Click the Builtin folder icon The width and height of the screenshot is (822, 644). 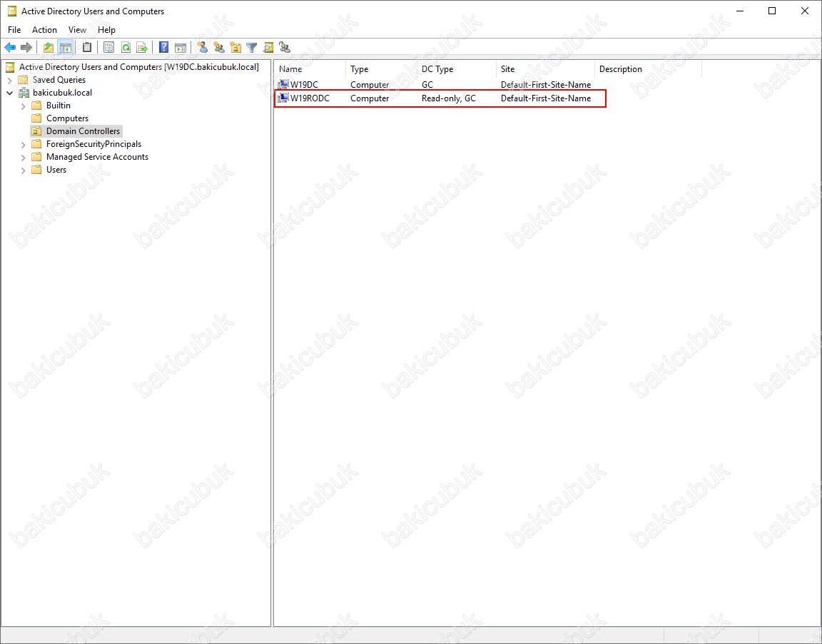pyautogui.click(x=36, y=106)
